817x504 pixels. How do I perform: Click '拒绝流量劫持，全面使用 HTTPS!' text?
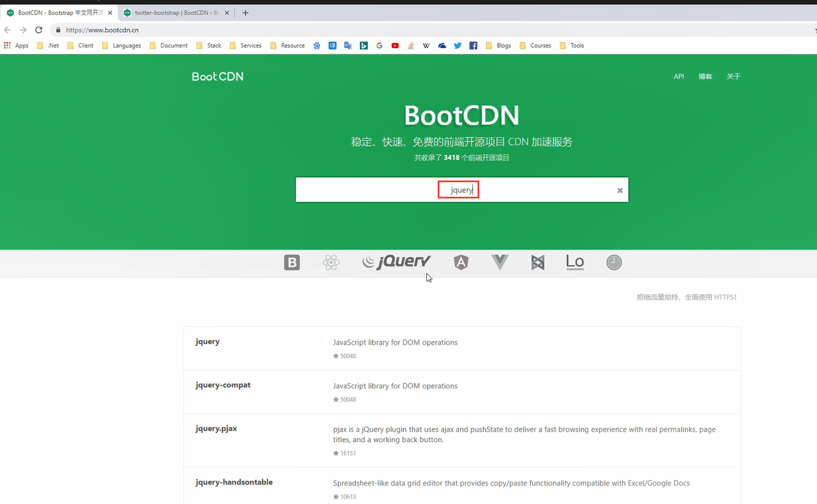click(x=686, y=297)
